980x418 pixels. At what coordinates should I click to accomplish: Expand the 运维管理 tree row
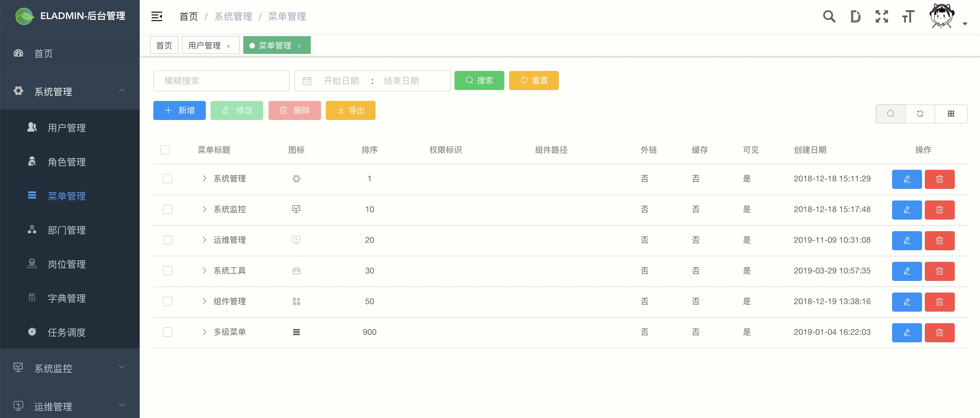(204, 240)
